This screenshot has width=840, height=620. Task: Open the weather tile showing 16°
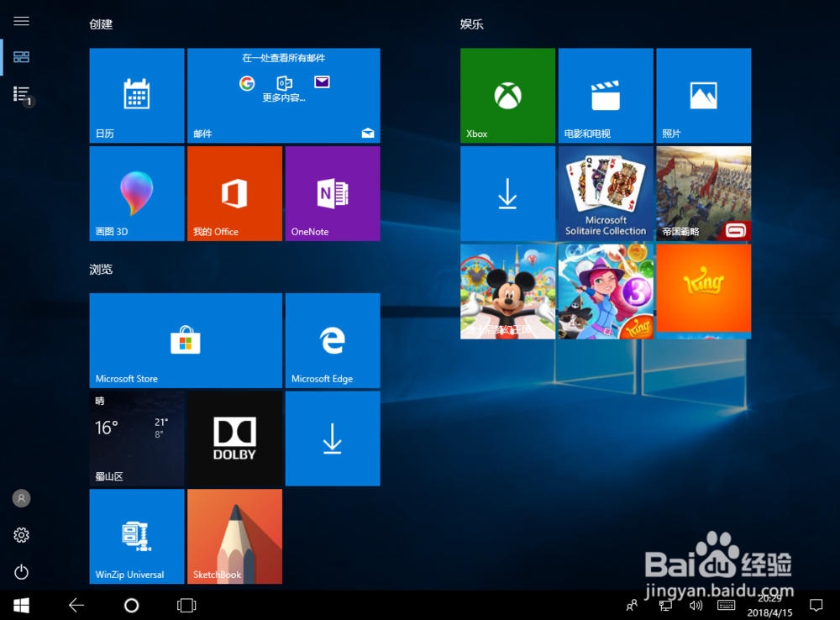coord(137,439)
